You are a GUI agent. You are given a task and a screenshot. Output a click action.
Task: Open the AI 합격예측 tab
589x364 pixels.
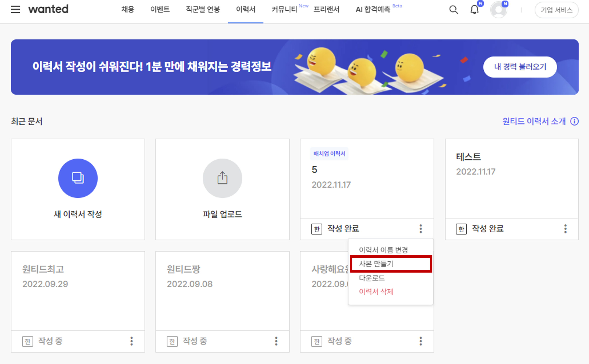coord(373,9)
